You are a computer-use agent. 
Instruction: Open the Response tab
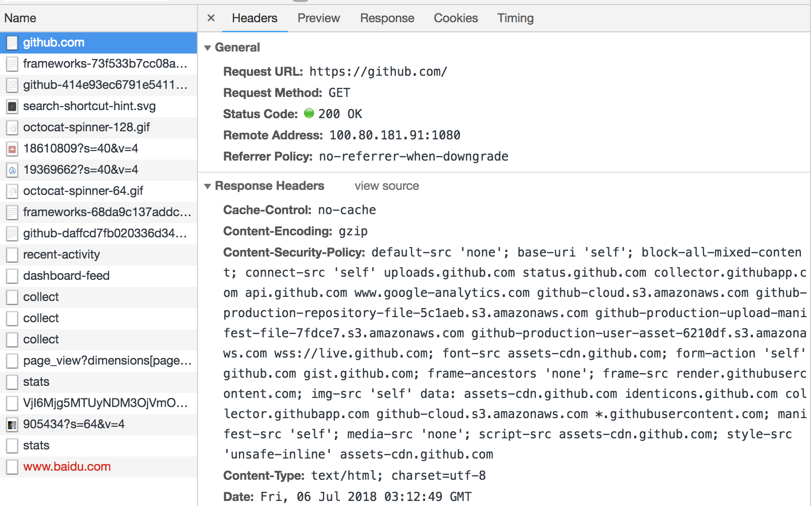(x=387, y=18)
